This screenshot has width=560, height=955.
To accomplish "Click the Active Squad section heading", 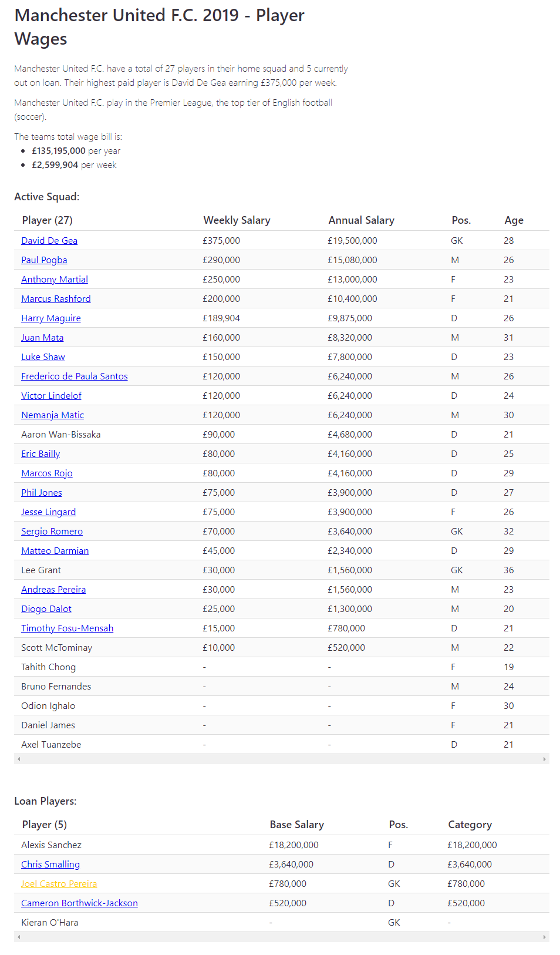I will pos(47,197).
